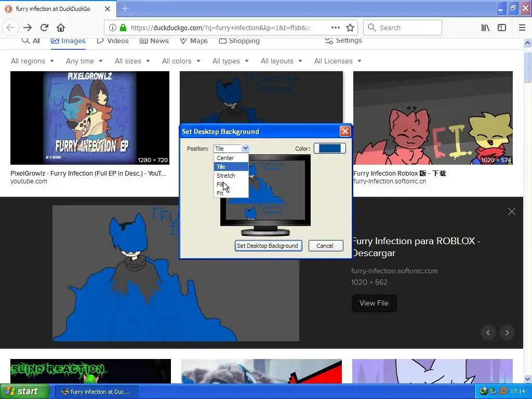Click the Set Desktop Background button

[268, 246]
